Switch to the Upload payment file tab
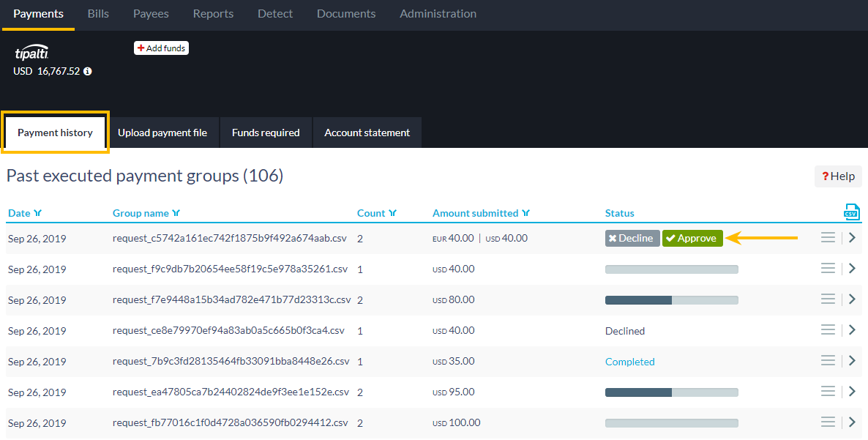868x440 pixels. (162, 133)
